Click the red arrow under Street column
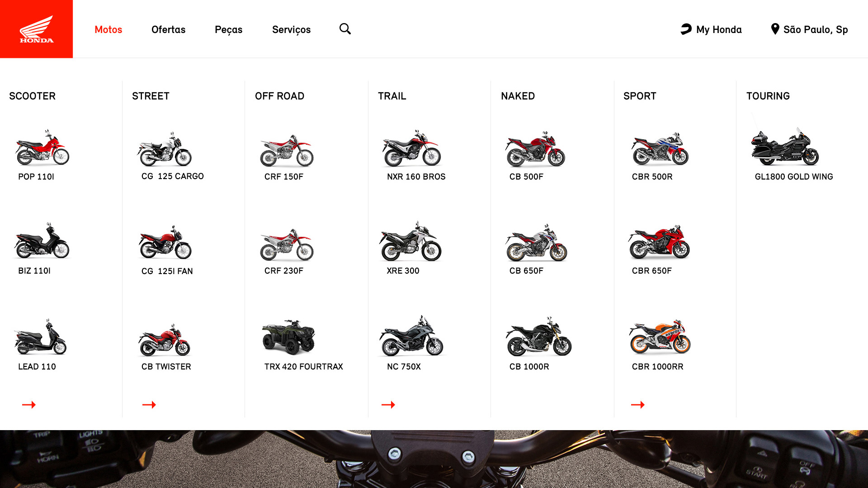Image resolution: width=868 pixels, height=488 pixels. coord(149,404)
